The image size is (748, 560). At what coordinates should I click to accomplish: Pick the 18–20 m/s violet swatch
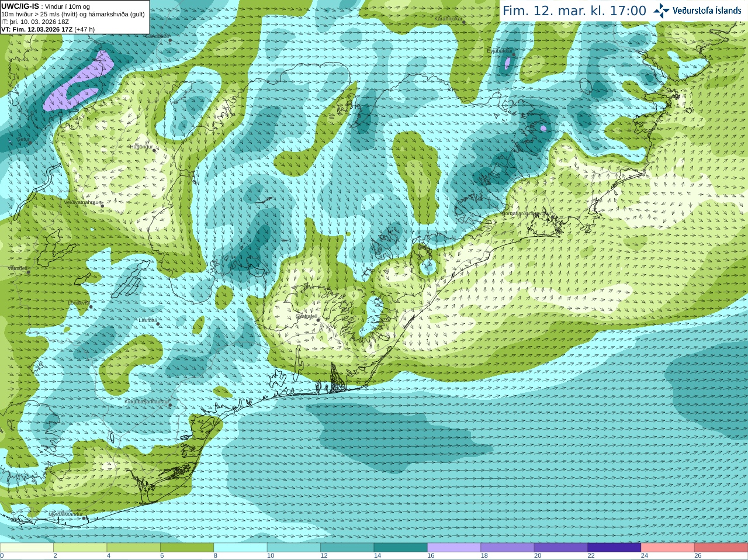[507, 548]
